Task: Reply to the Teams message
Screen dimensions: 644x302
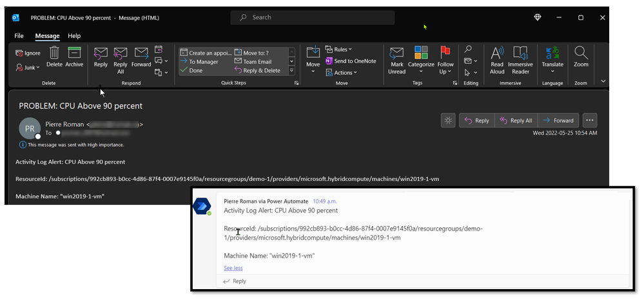Action: (235, 281)
